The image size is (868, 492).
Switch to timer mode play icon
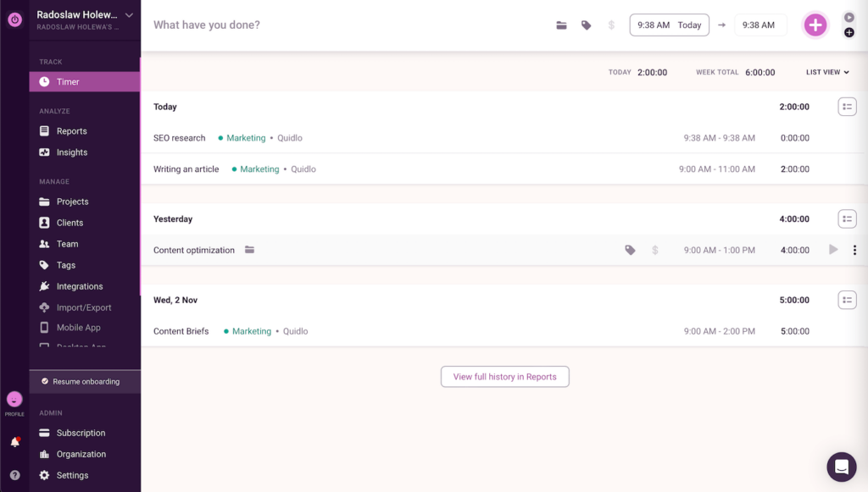click(x=849, y=18)
